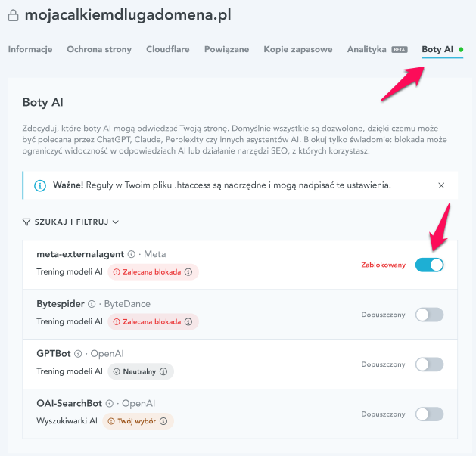Click info icon inside Twój wybór badge
476x456 pixels.
tap(163, 421)
